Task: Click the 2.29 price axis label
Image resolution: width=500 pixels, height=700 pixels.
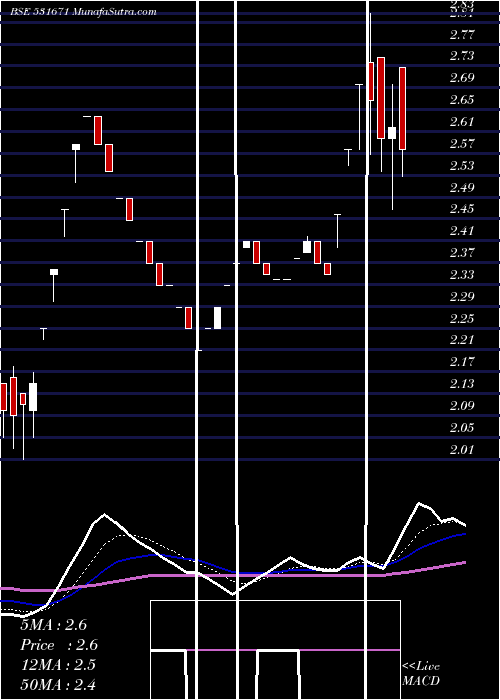Action: click(462, 297)
